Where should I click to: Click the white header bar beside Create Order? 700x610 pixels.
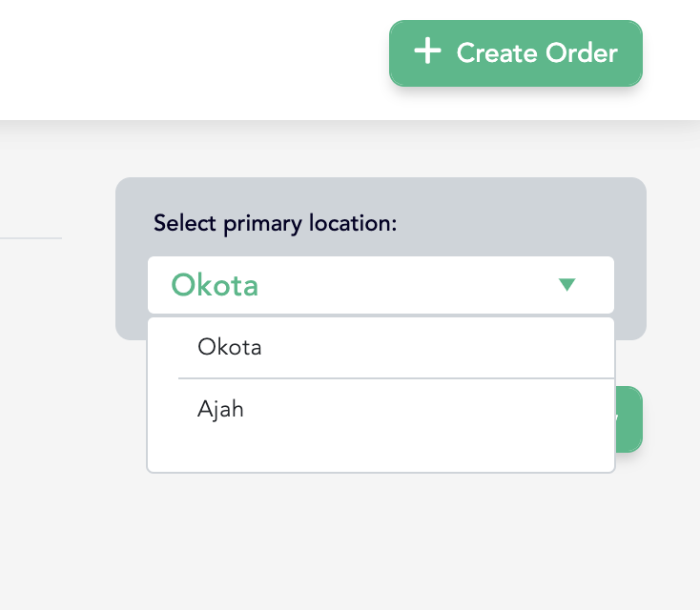[x=191, y=57]
